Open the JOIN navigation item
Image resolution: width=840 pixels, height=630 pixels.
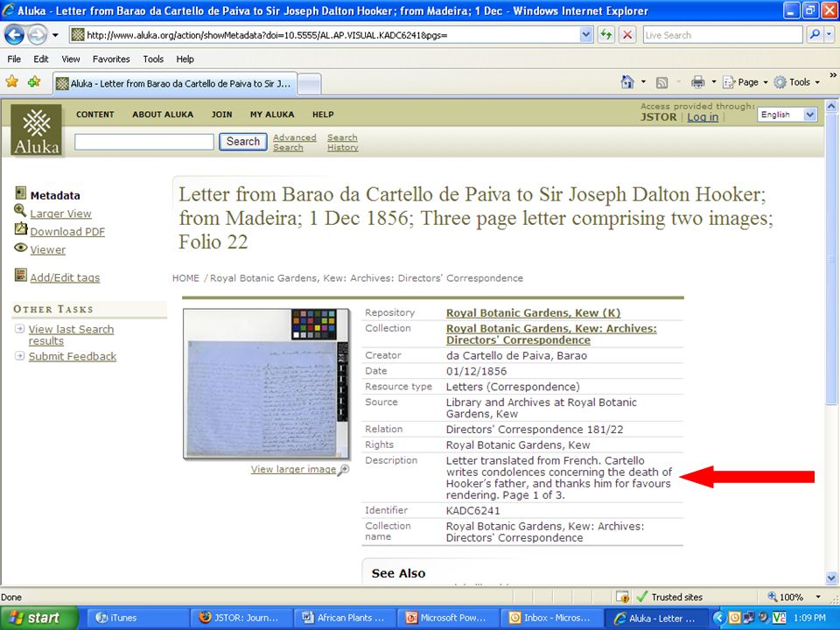(x=221, y=115)
